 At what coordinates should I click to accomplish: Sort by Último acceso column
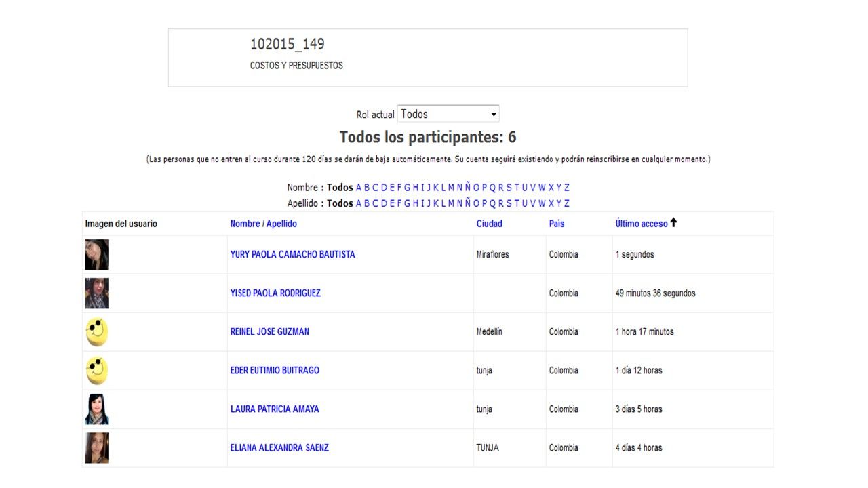coord(642,223)
